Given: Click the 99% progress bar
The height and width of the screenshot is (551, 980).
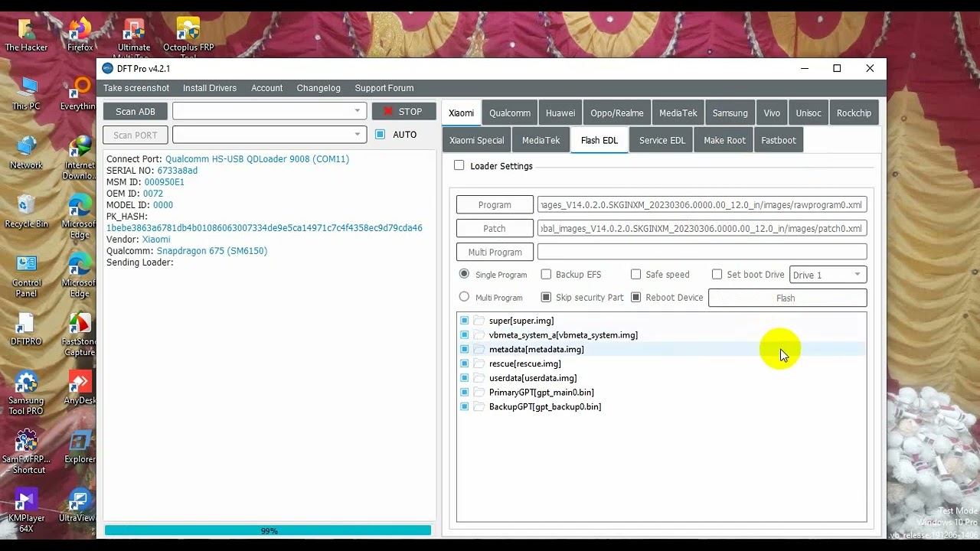Looking at the screenshot, I should click(268, 530).
